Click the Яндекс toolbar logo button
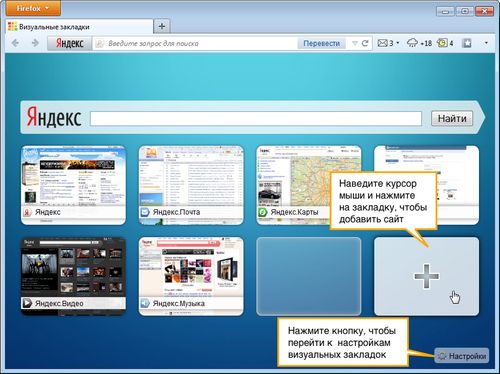Viewport: 500px width, 374px height. [69, 43]
